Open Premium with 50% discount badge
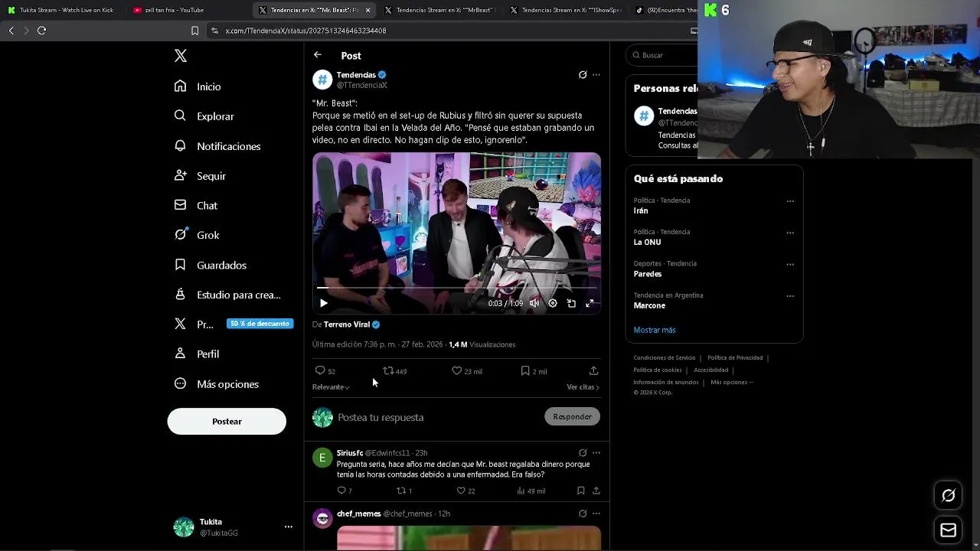980x551 pixels. [x=233, y=324]
